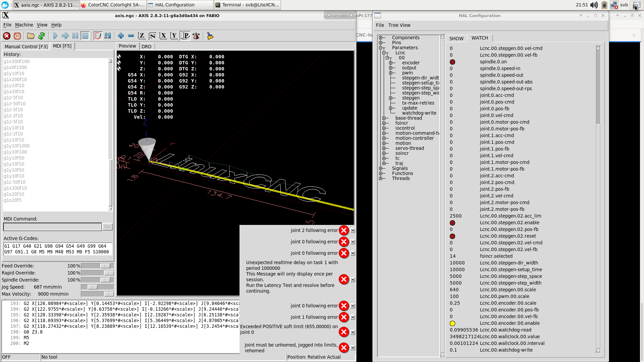
Task: Open the network status tray icon
Action: point(614,5)
